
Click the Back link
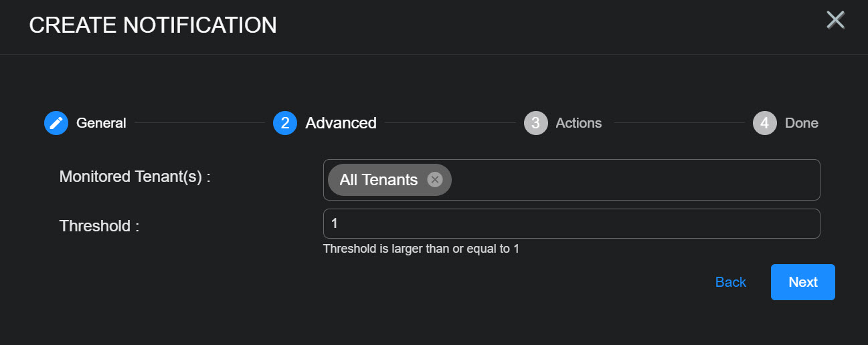click(x=730, y=282)
